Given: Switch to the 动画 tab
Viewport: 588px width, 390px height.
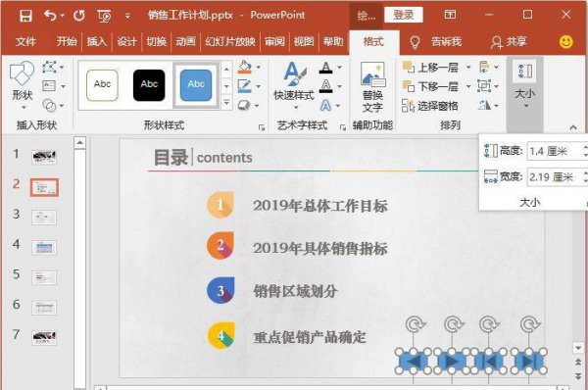Looking at the screenshot, I should tap(185, 41).
